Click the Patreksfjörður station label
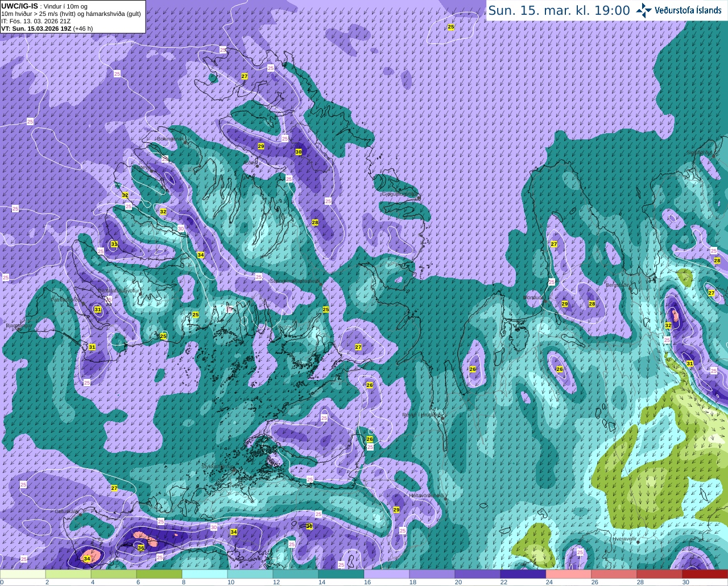This screenshot has width=728, height=586. click(67, 299)
